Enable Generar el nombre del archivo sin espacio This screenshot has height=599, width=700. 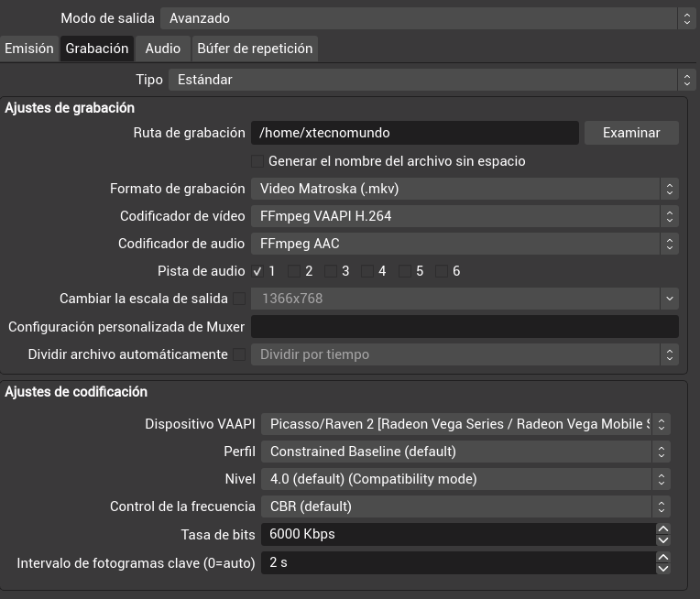coord(257,161)
